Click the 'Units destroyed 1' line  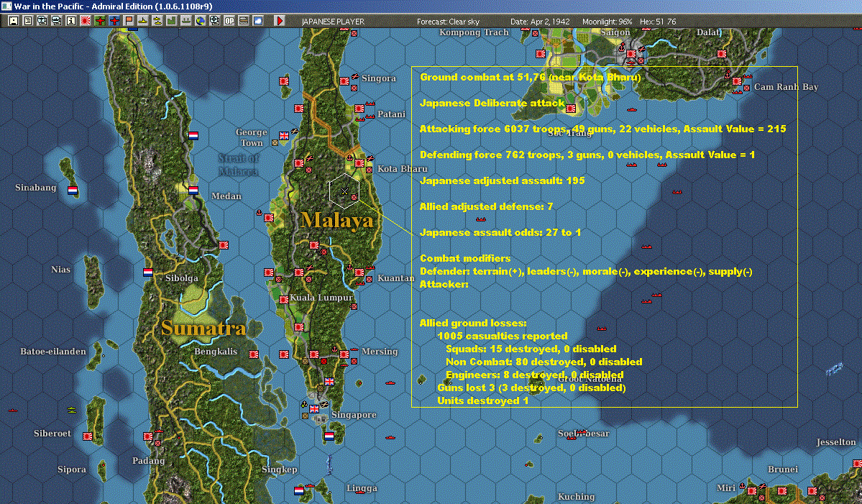point(482,400)
